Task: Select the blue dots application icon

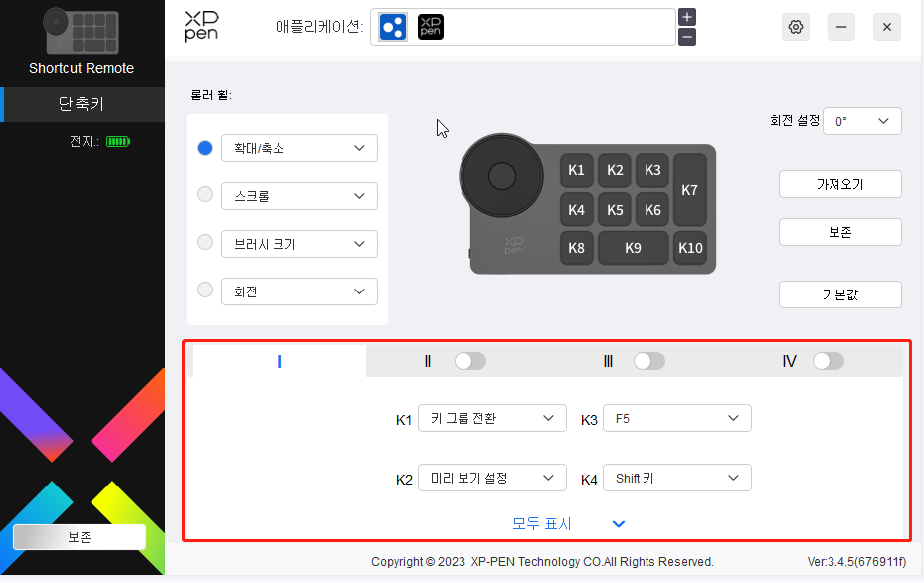Action: pyautogui.click(x=393, y=27)
